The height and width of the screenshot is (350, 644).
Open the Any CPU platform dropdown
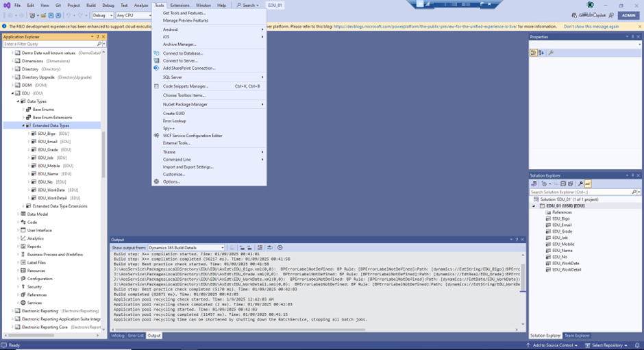[134, 15]
